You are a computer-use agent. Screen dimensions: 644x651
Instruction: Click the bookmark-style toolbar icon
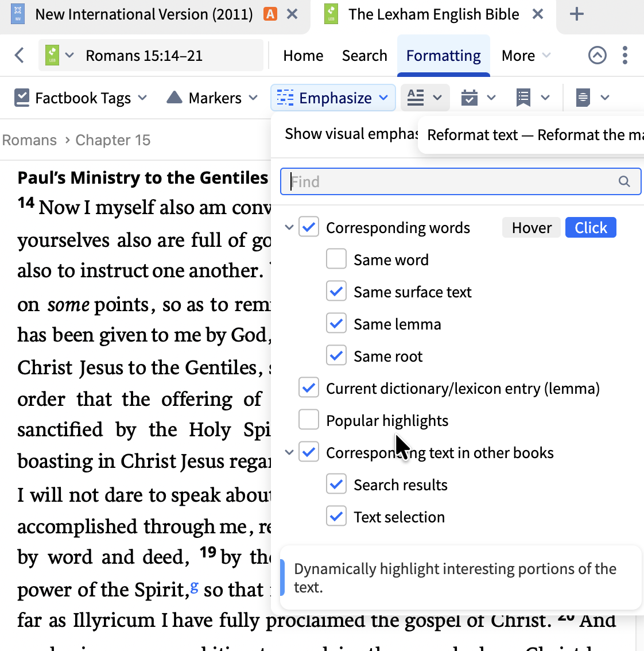523,98
